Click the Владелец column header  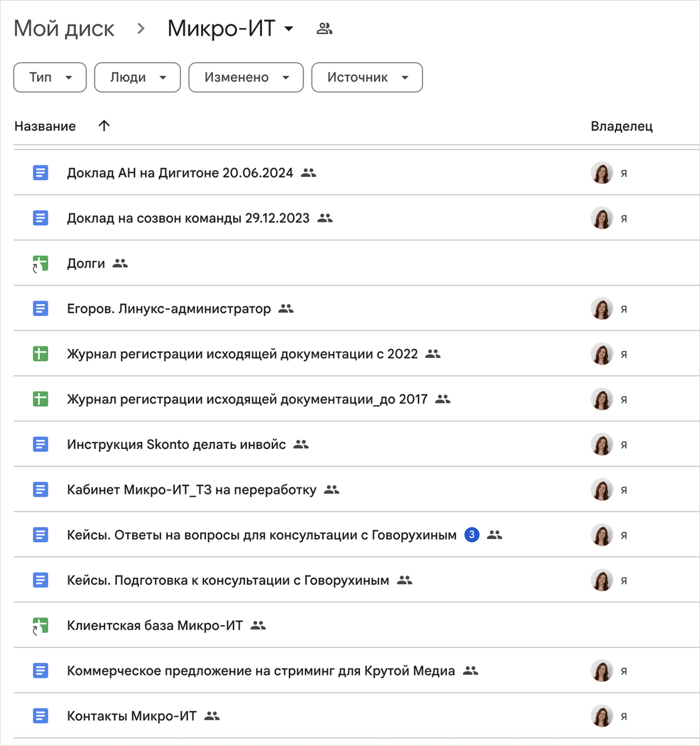point(622,126)
